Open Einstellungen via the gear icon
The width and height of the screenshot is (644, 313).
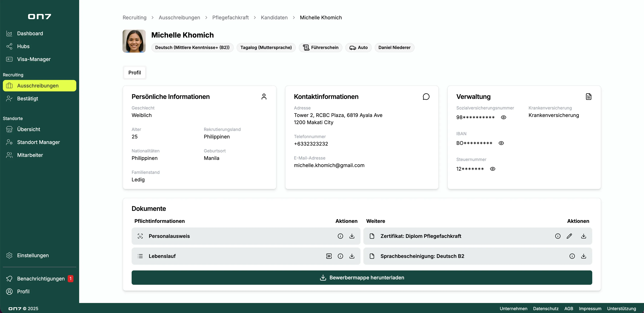pyautogui.click(x=9, y=255)
